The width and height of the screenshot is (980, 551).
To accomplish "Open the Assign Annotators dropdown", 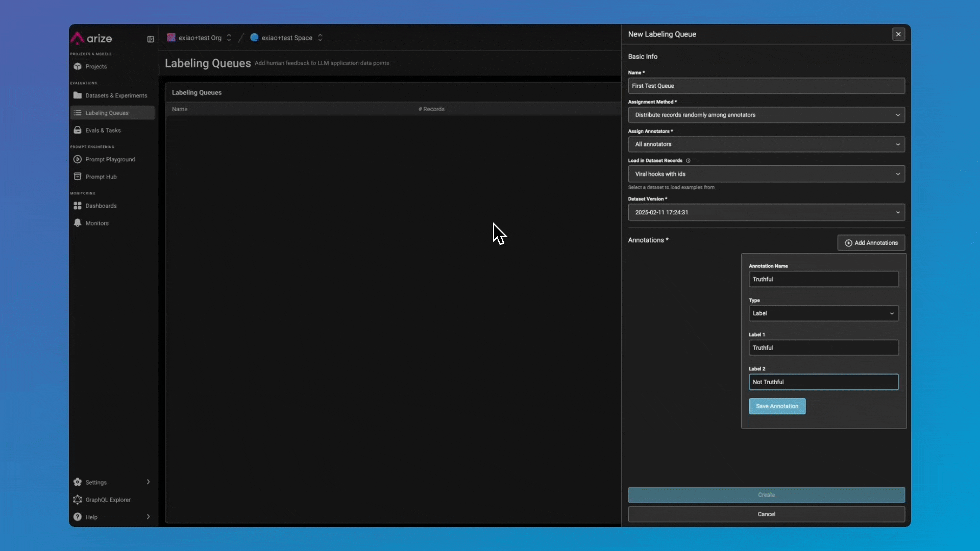I will click(x=766, y=144).
